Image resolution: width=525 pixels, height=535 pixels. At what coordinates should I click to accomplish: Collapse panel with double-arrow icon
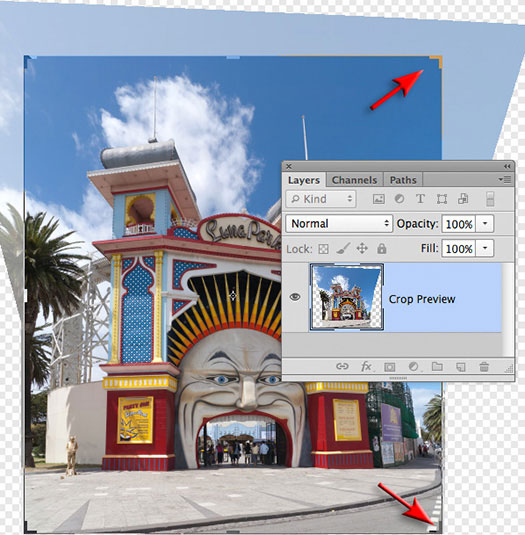[507, 166]
